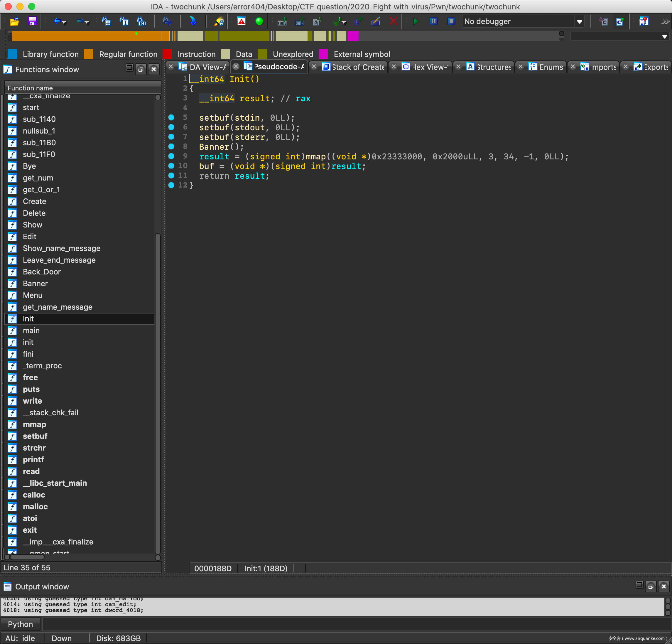Viewport: 672px width, 644px height.
Task: Click the Save database floppy icon
Action: [32, 22]
